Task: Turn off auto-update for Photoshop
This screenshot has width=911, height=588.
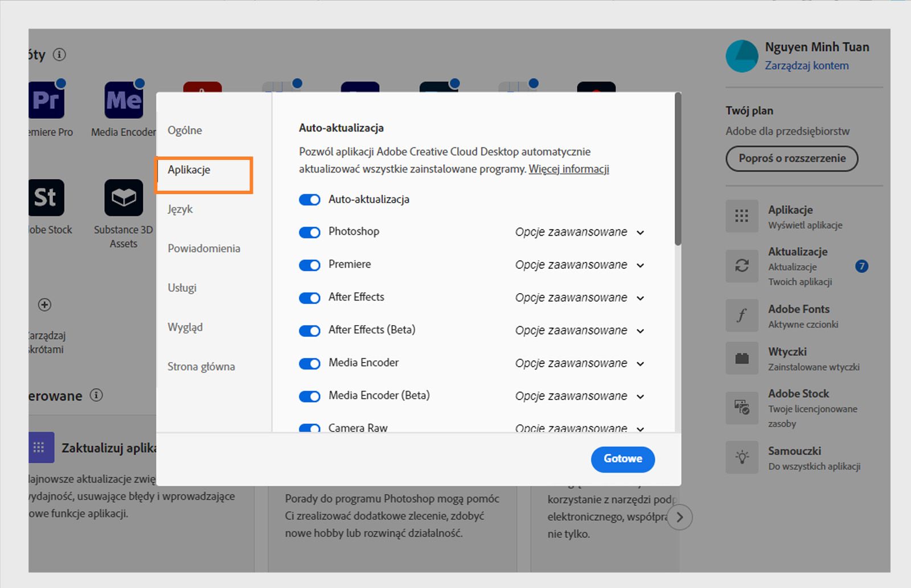Action: click(309, 232)
